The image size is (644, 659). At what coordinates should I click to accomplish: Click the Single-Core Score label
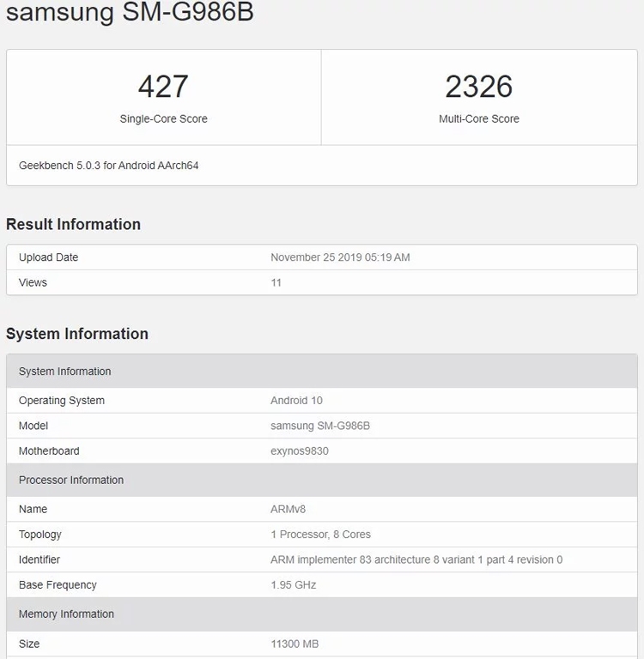pyautogui.click(x=163, y=119)
